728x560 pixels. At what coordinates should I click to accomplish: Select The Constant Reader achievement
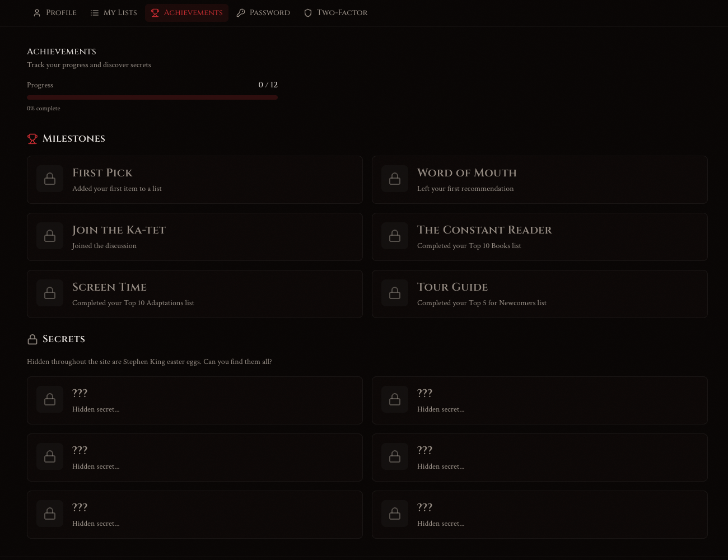(540, 236)
